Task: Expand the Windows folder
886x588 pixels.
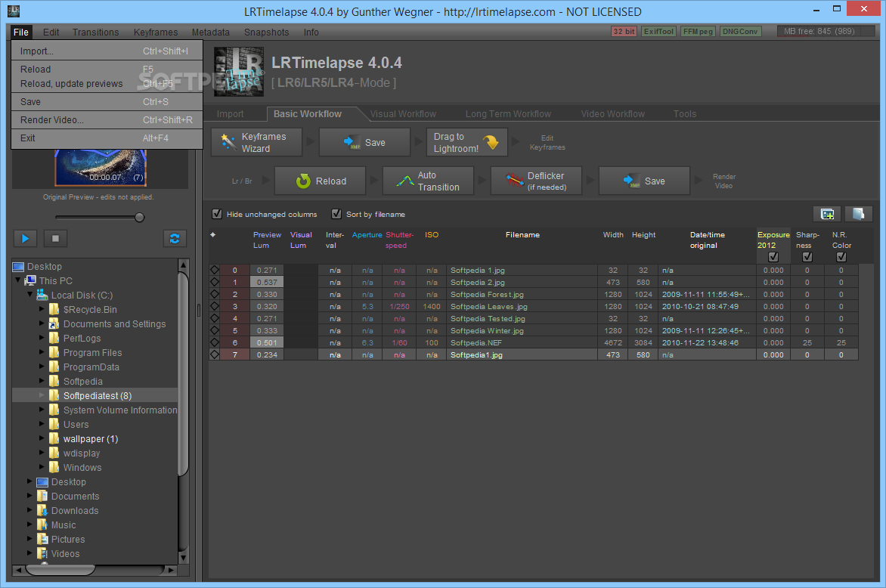Action: click(x=42, y=466)
